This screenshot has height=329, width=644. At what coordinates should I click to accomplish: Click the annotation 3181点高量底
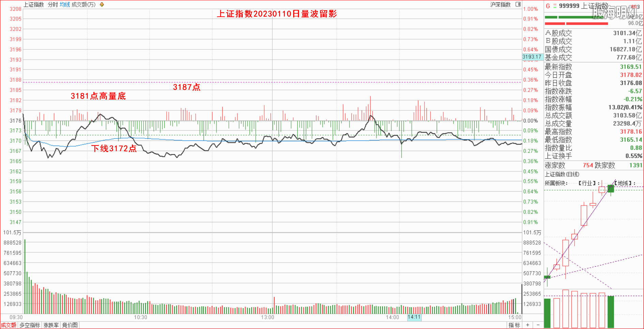point(98,96)
